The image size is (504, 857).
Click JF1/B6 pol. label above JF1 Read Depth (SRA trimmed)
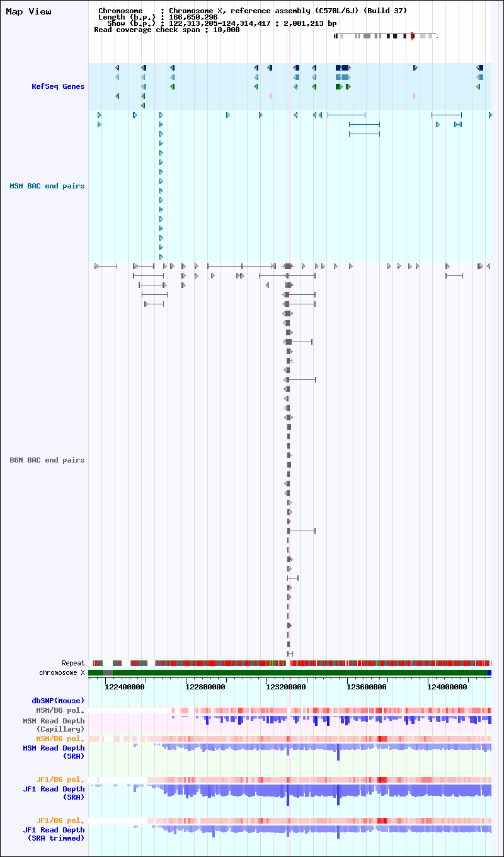pos(60,820)
